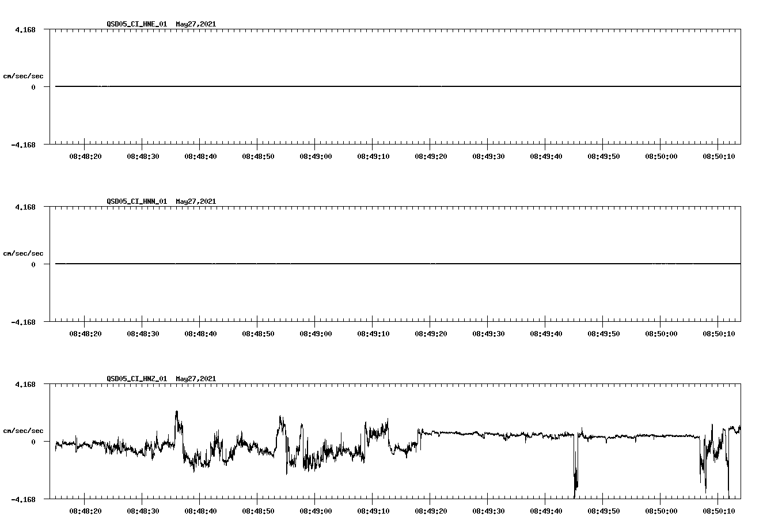Select the -4.168 lower amplitude value on HNZ
Screen dimensions: 782x532
tap(24, 499)
